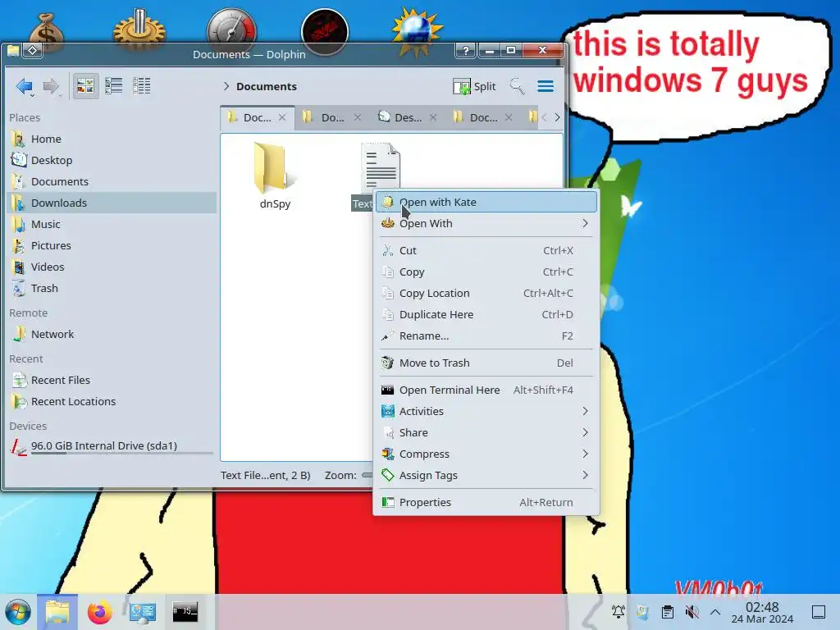Open Home in Places panel
The width and height of the screenshot is (840, 630).
tap(112, 139)
